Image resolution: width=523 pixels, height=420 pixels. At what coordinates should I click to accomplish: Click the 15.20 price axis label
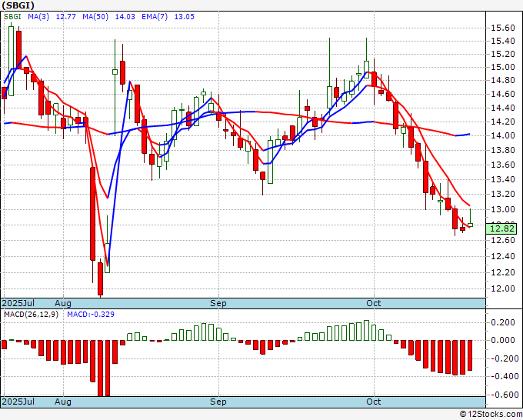[x=503, y=54]
